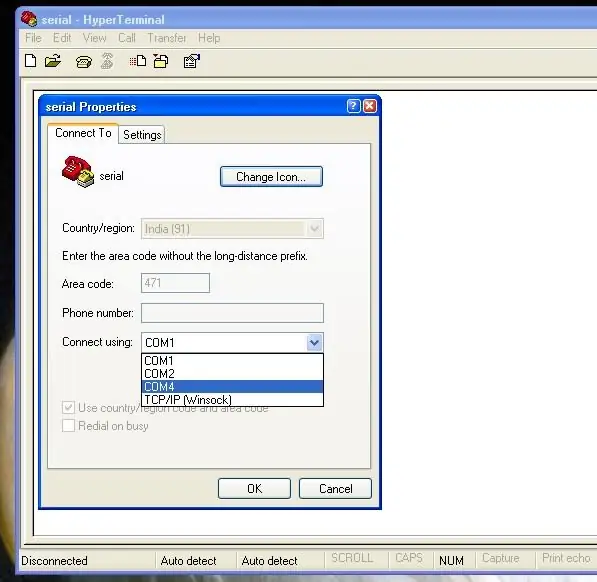Select the highlighted COM4 option
The height and width of the screenshot is (582, 597).
pos(232,386)
